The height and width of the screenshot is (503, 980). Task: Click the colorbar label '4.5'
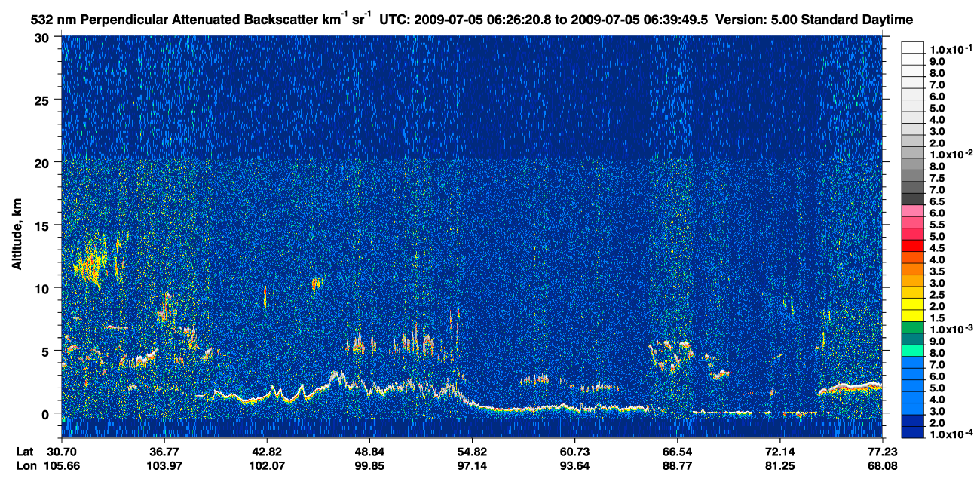coord(937,247)
